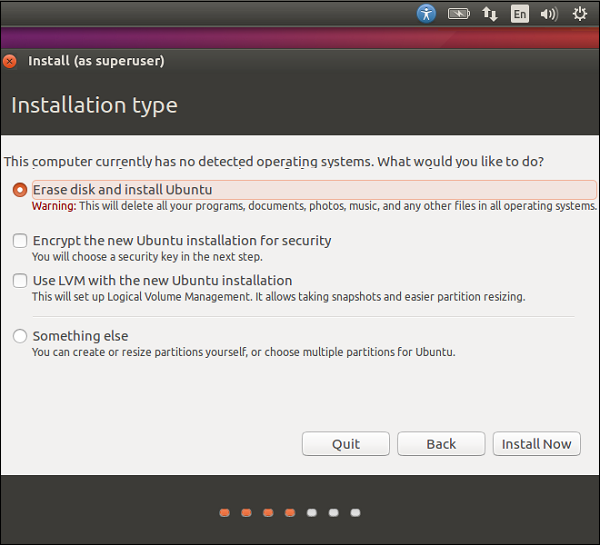600x545 pixels.
Task: Enable Encrypt the new Ubuntu installation
Action: 20,241
